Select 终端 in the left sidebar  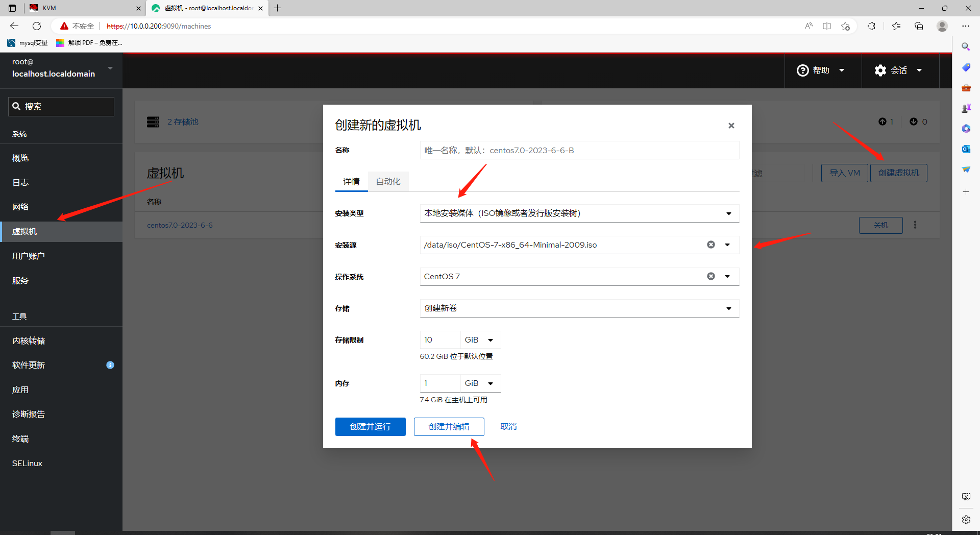pos(20,439)
